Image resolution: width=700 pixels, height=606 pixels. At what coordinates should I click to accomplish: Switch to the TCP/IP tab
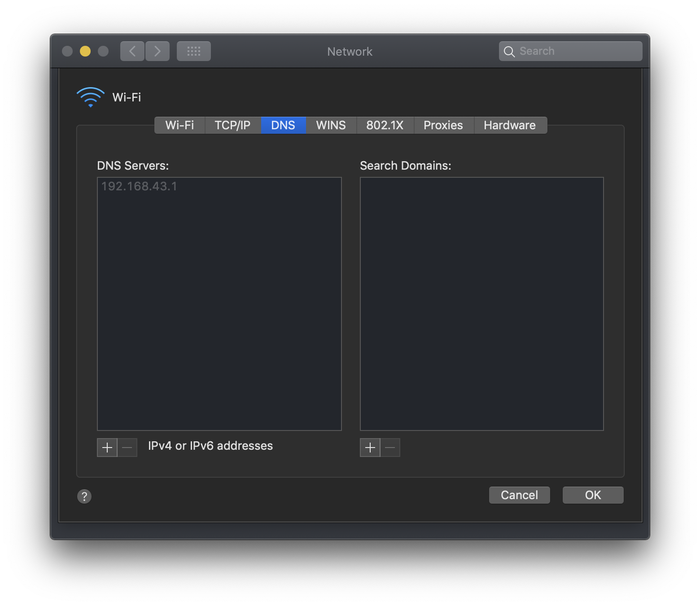coord(232,125)
